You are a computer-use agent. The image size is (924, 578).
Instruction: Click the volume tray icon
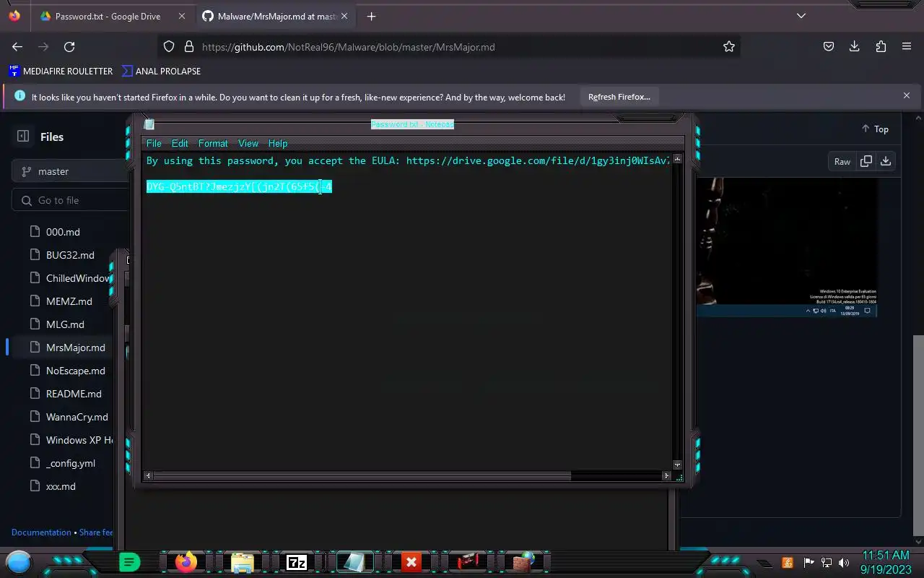843,562
